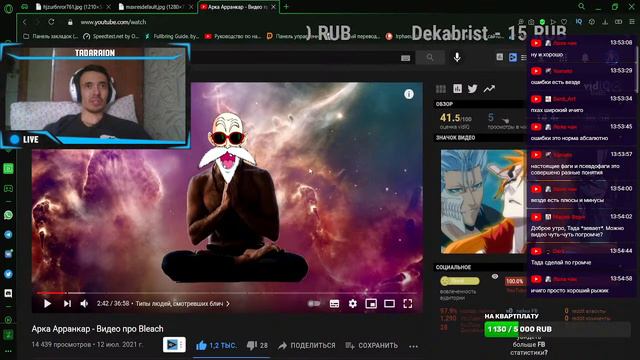Click chat message 'ошибки есть везде'
640x360 pixels.
click(555, 82)
